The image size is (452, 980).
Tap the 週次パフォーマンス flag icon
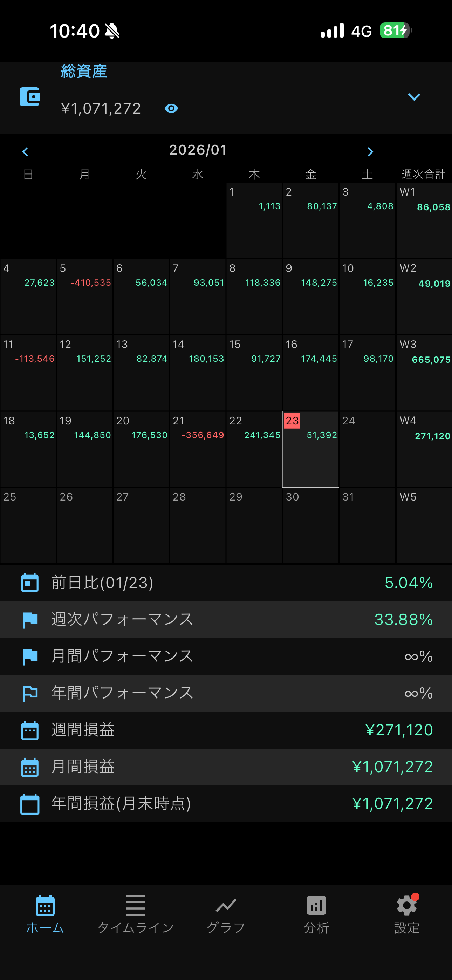coord(30,620)
